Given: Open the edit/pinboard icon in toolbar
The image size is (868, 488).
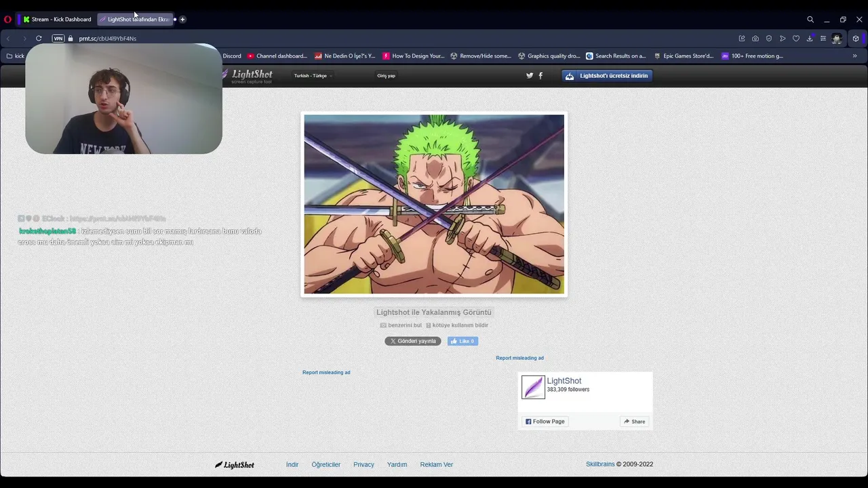Looking at the screenshot, I should tap(742, 39).
